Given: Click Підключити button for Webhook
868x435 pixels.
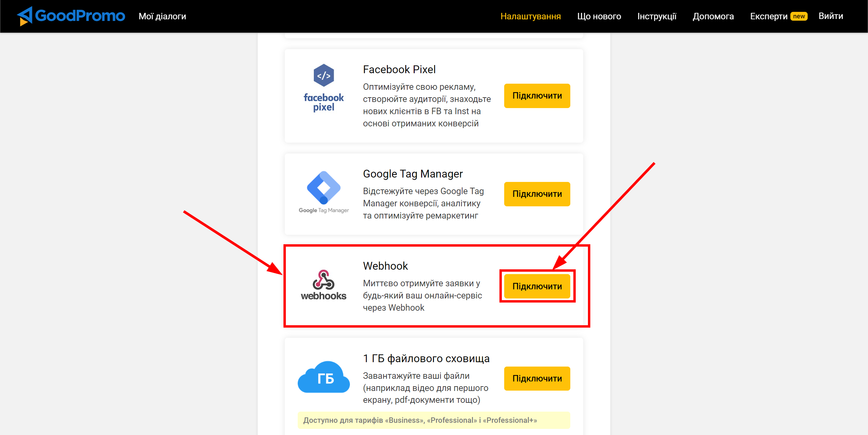Looking at the screenshot, I should (537, 286).
